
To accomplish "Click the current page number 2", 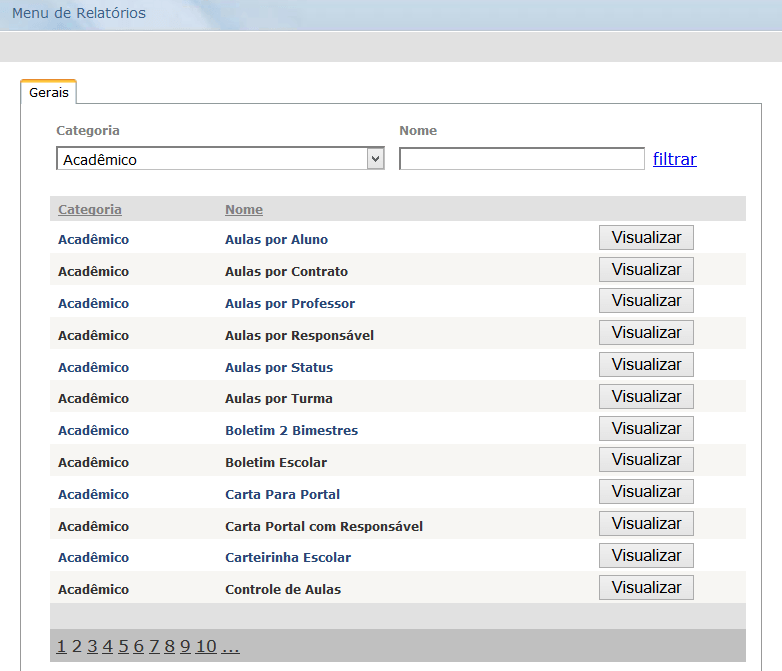I will [77, 646].
